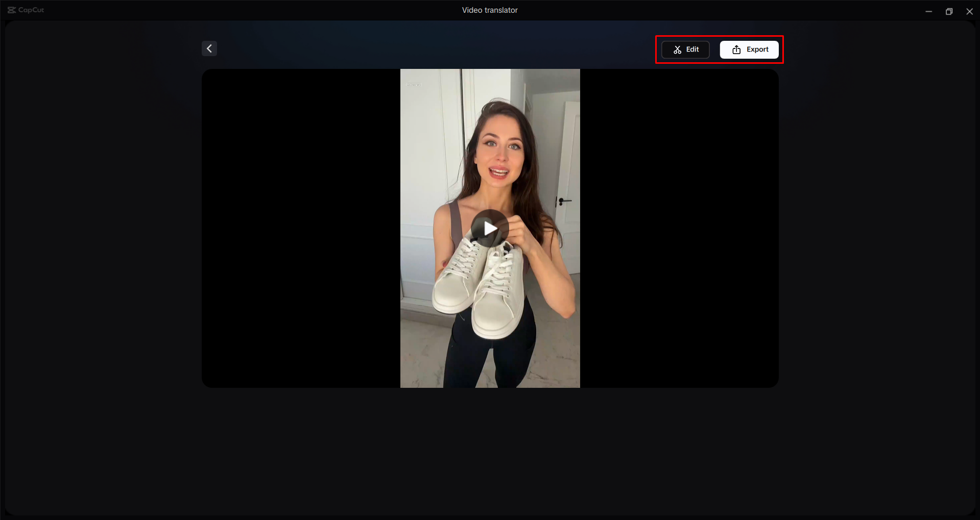Image resolution: width=980 pixels, height=520 pixels.
Task: Click the CapCut logo icon
Action: pyautogui.click(x=11, y=10)
